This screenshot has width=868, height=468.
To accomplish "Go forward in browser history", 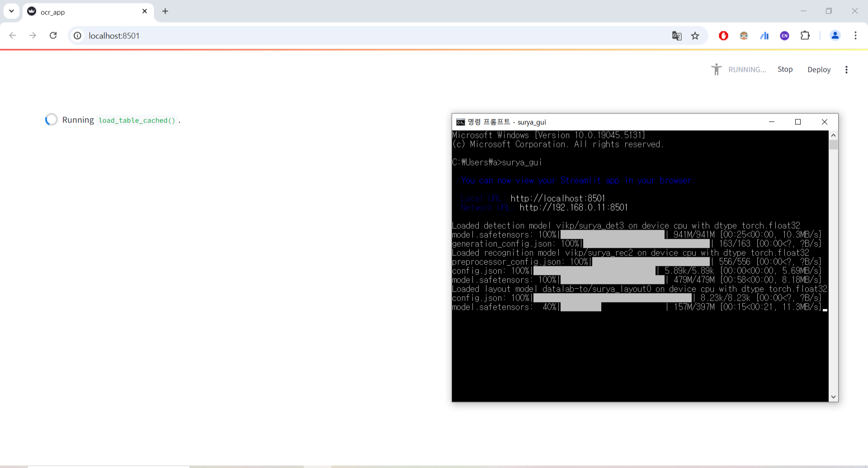I will [33, 35].
